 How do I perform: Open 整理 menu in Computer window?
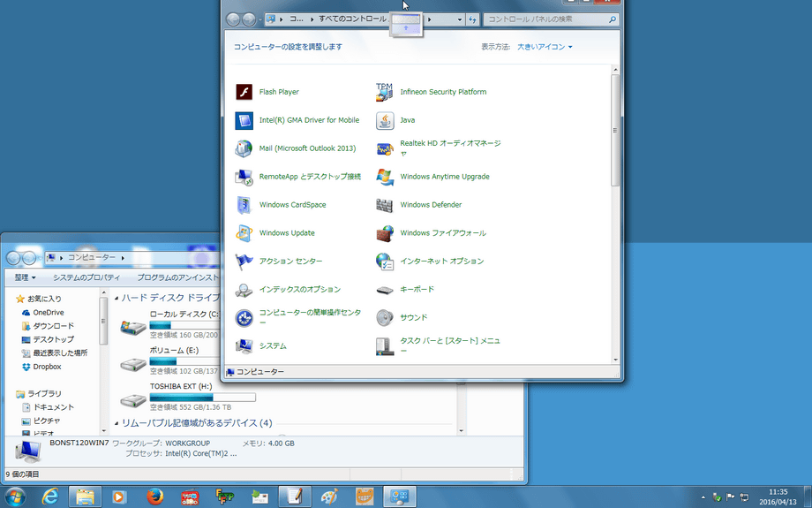pyautogui.click(x=25, y=277)
